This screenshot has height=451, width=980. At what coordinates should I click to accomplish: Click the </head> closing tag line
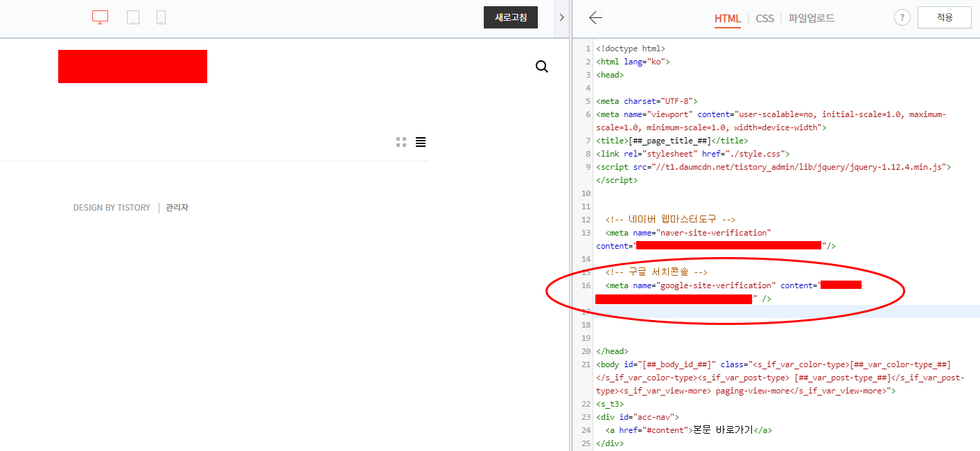click(612, 351)
